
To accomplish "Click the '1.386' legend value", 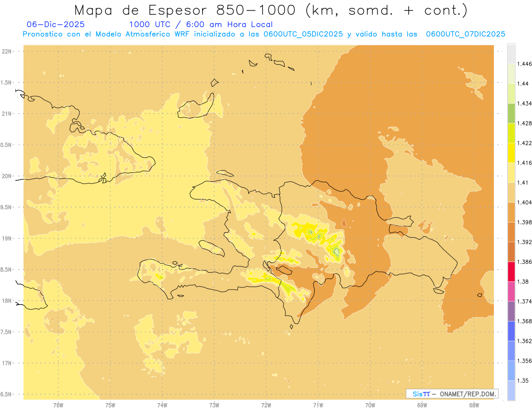I will tap(524, 262).
